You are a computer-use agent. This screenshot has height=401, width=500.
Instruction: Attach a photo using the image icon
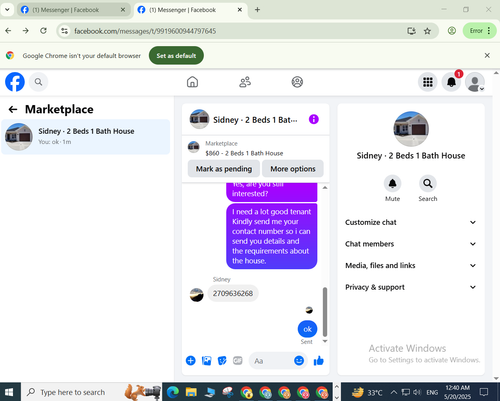pyautogui.click(x=207, y=360)
